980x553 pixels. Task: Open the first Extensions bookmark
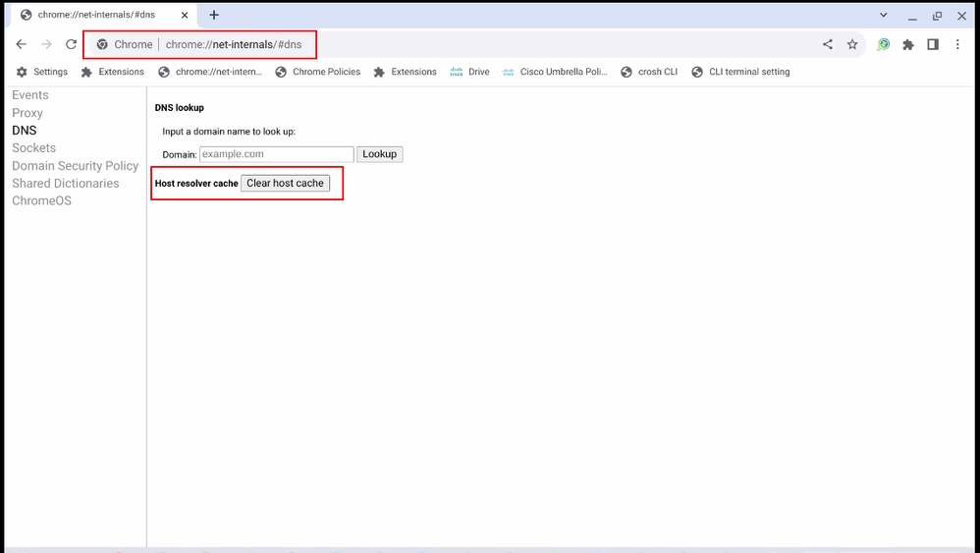coord(113,72)
